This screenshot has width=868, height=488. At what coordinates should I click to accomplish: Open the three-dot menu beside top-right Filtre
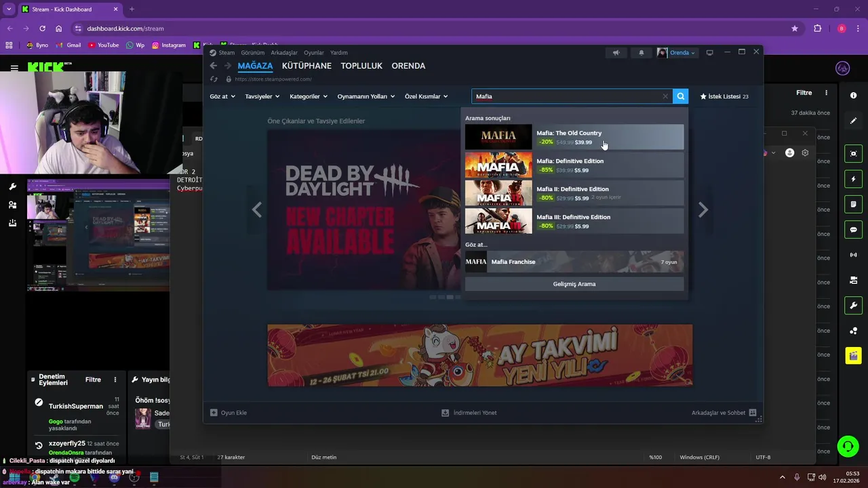coord(826,93)
